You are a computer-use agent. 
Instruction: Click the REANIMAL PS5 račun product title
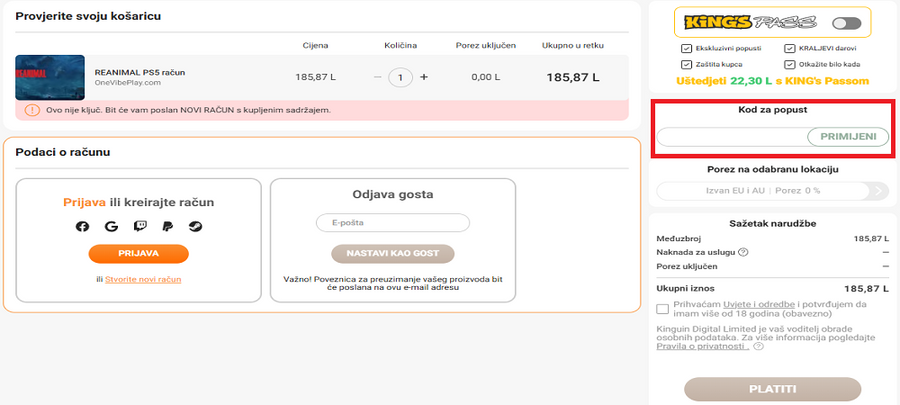point(139,72)
